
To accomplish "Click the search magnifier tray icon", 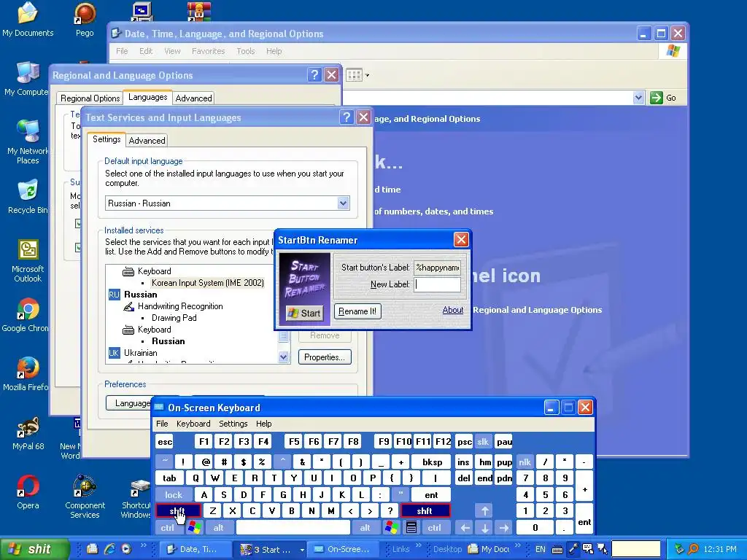I will (694, 549).
